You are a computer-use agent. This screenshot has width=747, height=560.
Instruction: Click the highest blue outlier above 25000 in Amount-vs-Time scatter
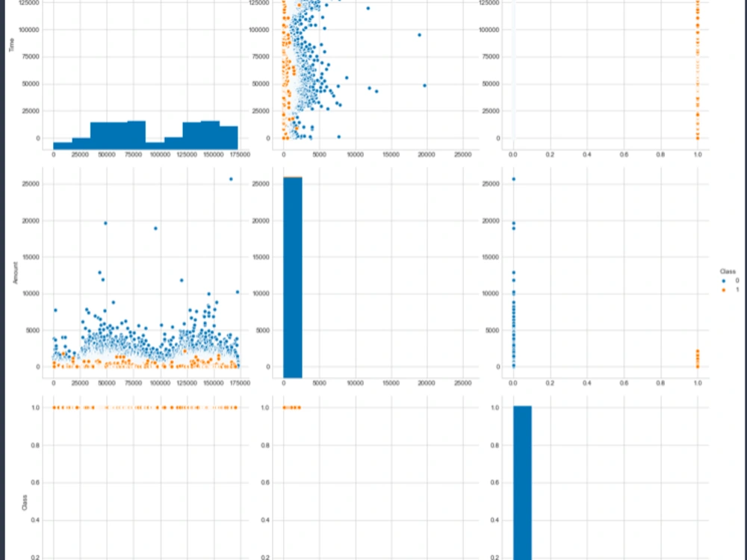(x=231, y=179)
